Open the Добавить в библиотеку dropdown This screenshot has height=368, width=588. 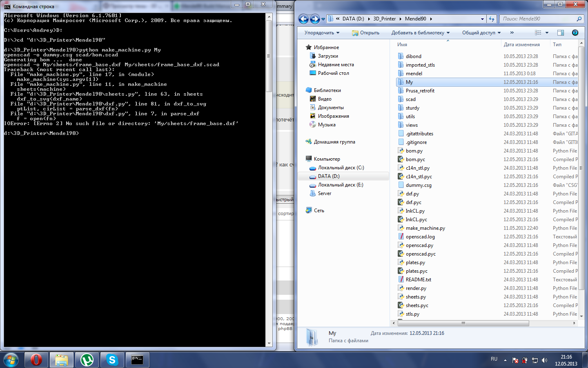pyautogui.click(x=420, y=33)
